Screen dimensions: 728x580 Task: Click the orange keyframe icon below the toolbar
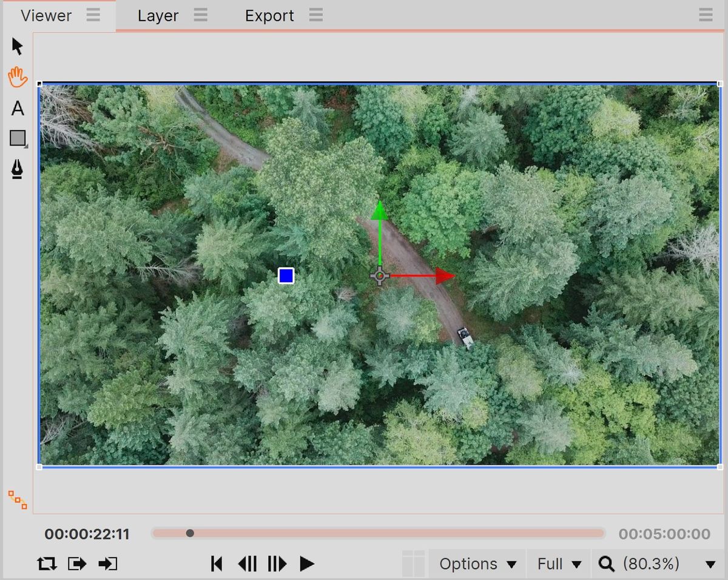[x=16, y=501]
